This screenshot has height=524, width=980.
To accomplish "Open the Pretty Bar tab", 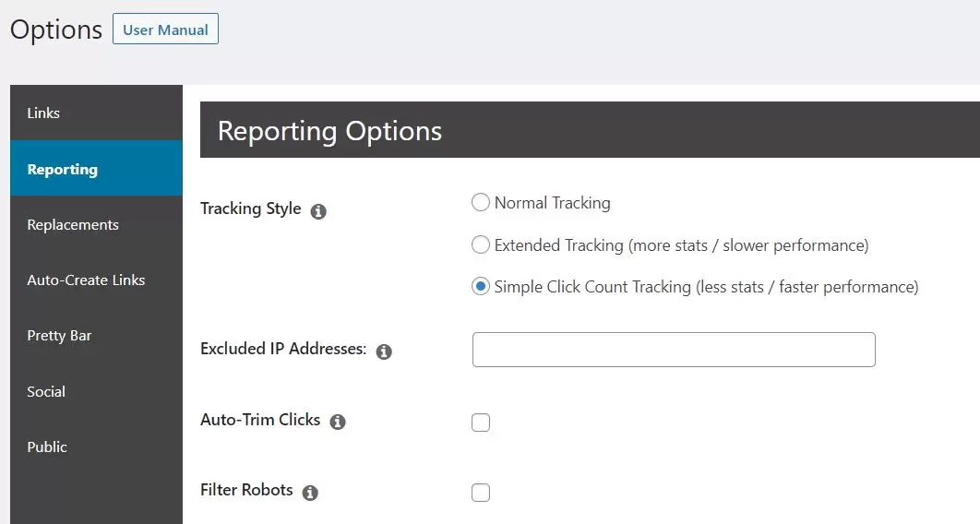I will [x=96, y=336].
